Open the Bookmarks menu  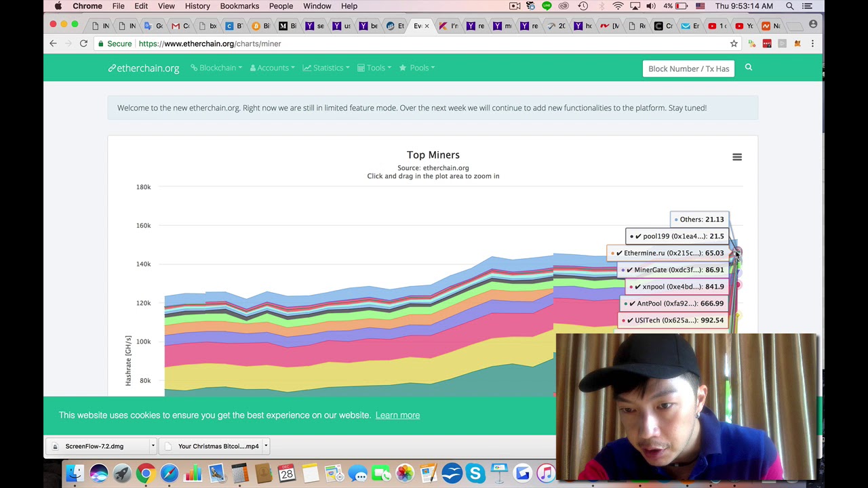pyautogui.click(x=239, y=6)
